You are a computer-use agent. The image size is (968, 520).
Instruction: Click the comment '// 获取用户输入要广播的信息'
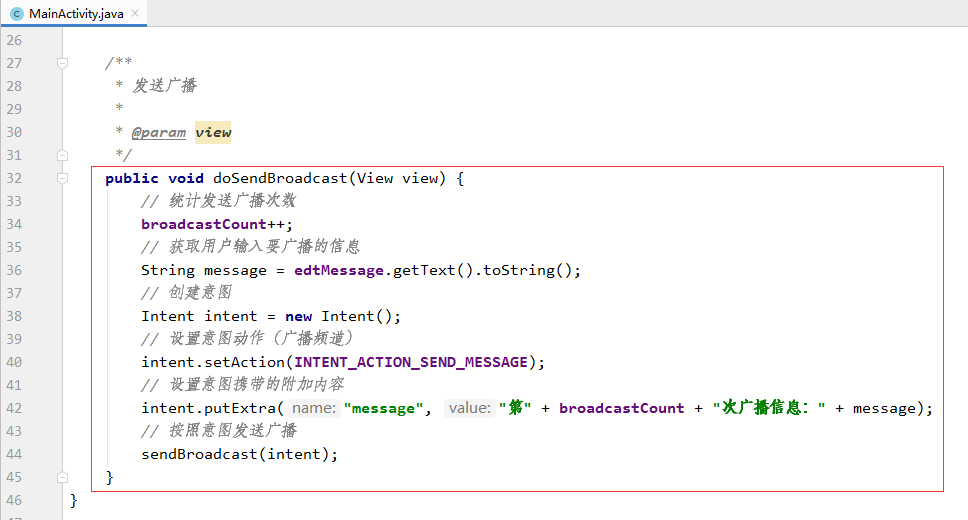250,246
